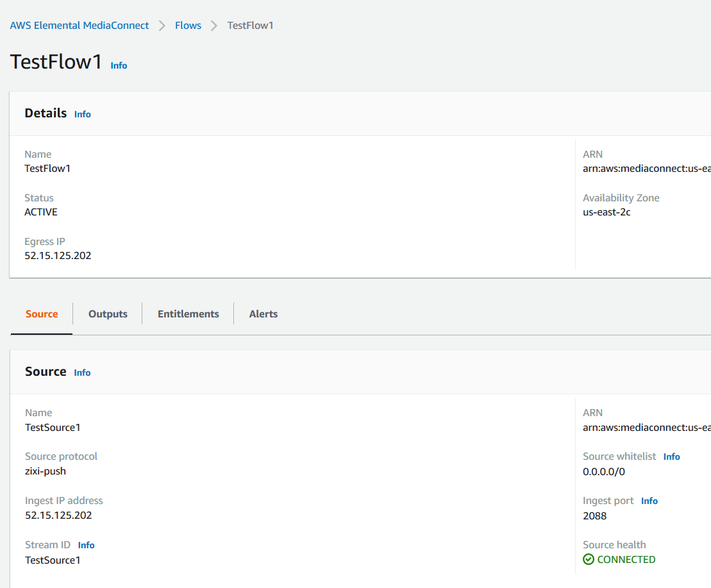Select source protocol zixi-push
The image size is (711, 588).
click(46, 471)
